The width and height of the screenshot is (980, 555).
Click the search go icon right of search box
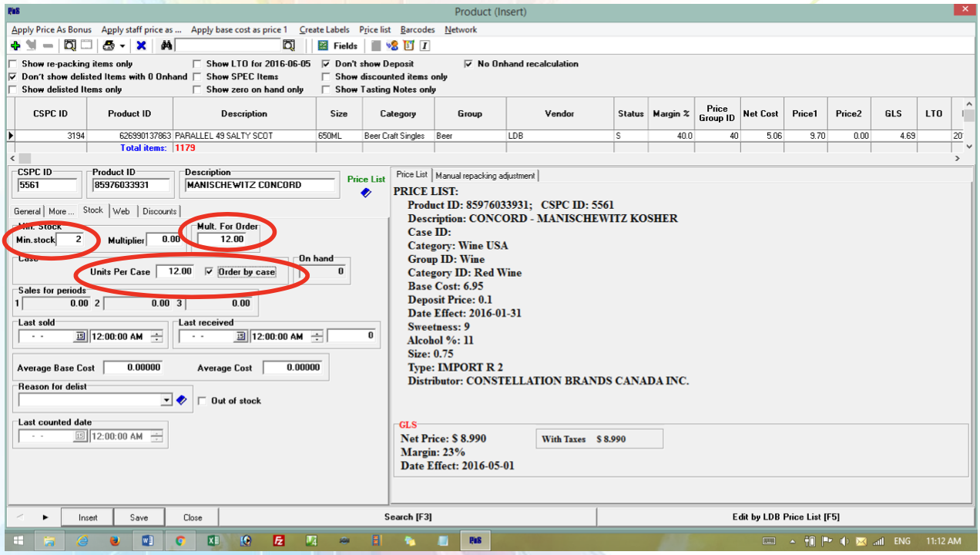(x=288, y=45)
